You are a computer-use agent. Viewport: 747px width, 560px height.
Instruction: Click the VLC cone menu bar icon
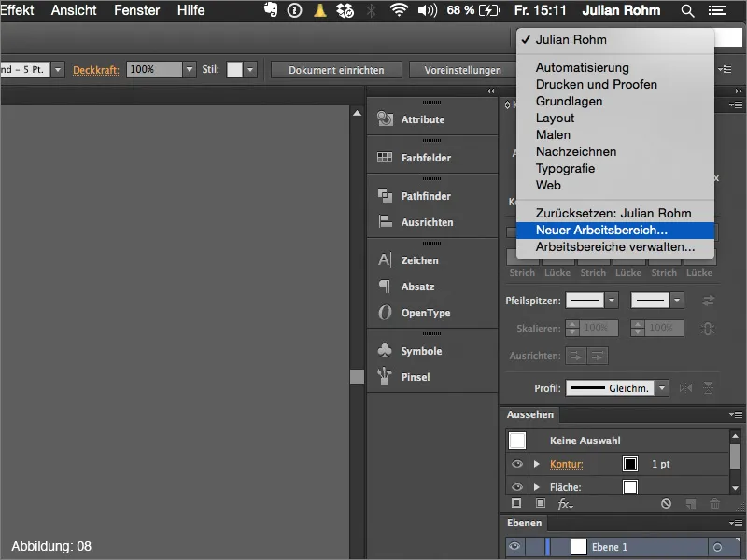tap(320, 10)
